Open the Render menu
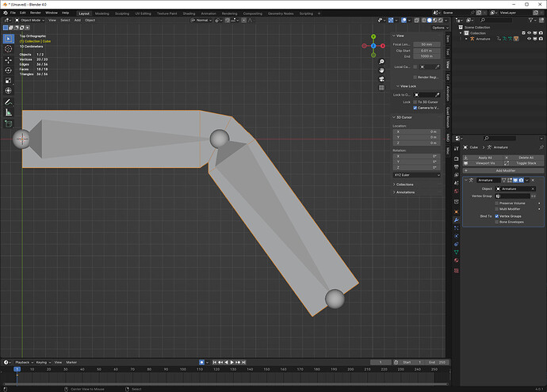547x392 pixels. click(35, 13)
